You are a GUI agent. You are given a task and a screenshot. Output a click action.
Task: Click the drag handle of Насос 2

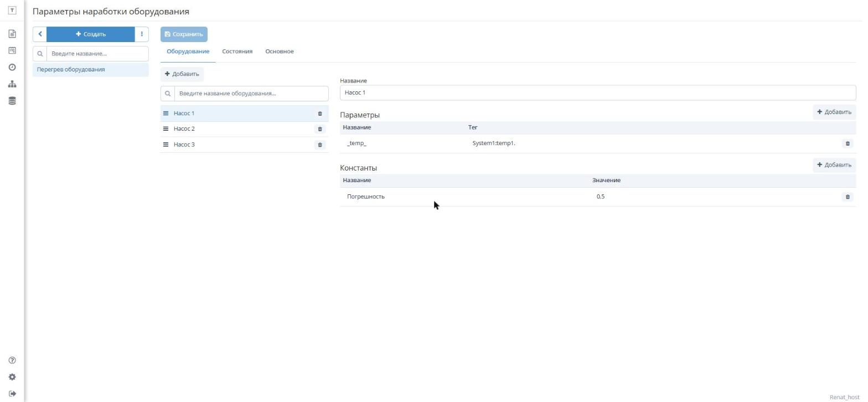166,129
